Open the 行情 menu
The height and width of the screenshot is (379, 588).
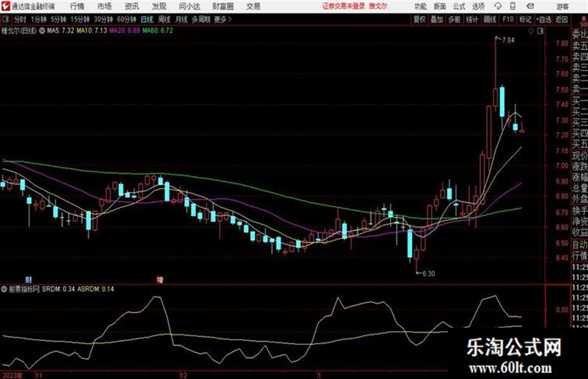(x=77, y=6)
